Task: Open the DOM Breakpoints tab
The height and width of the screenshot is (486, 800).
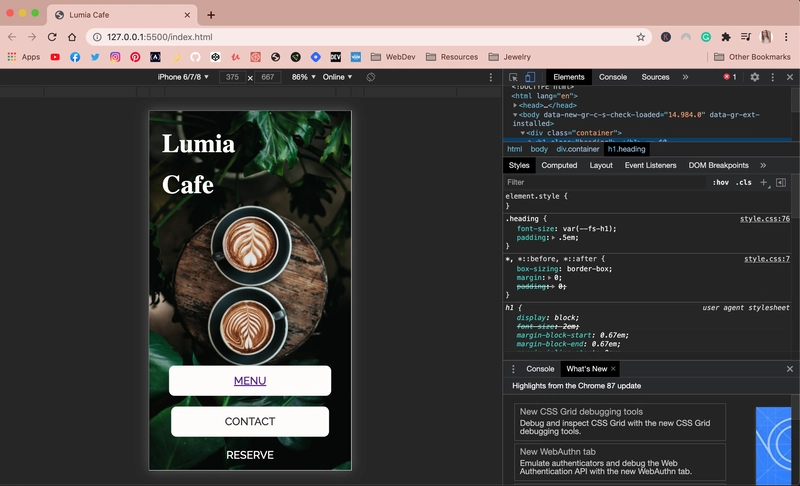Action: [x=718, y=165]
